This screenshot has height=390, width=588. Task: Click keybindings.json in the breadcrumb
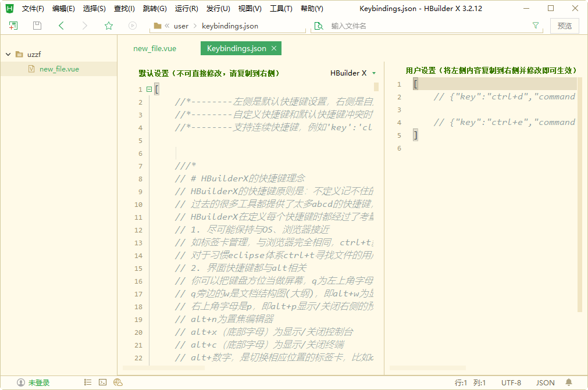[230, 26]
